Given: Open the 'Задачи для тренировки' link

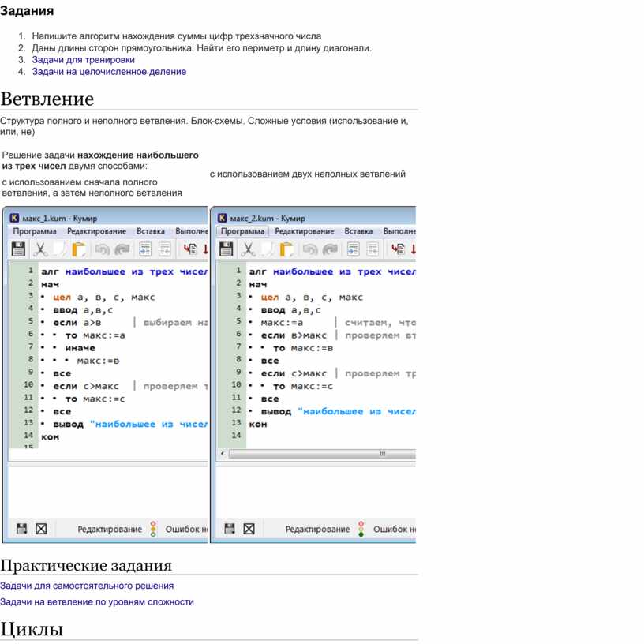Looking at the screenshot, I should (x=83, y=59).
